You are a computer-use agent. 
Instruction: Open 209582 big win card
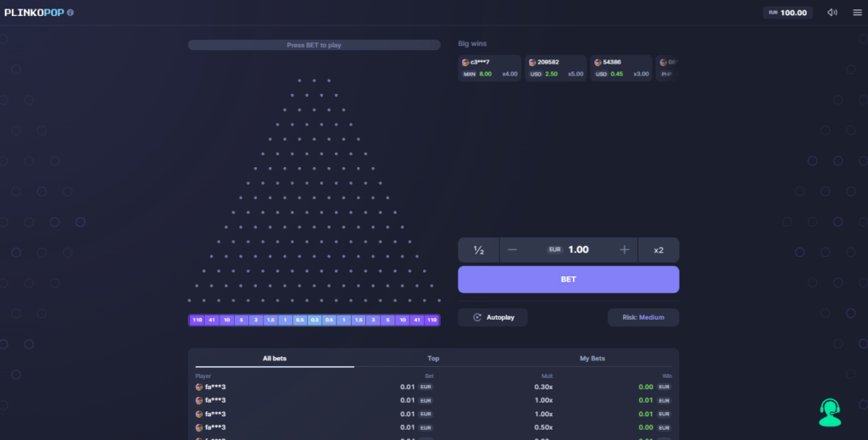556,68
